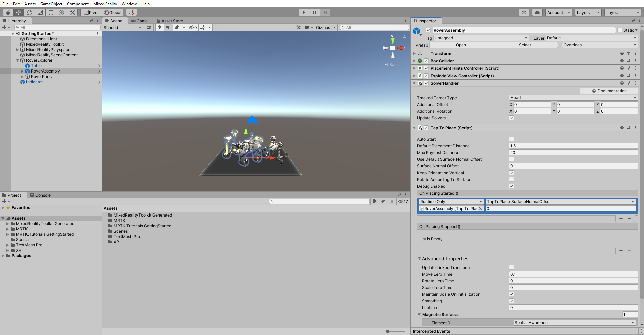Toggle scene lighting with the lightbulb icon
This screenshot has width=644, height=335.
coord(160,27)
